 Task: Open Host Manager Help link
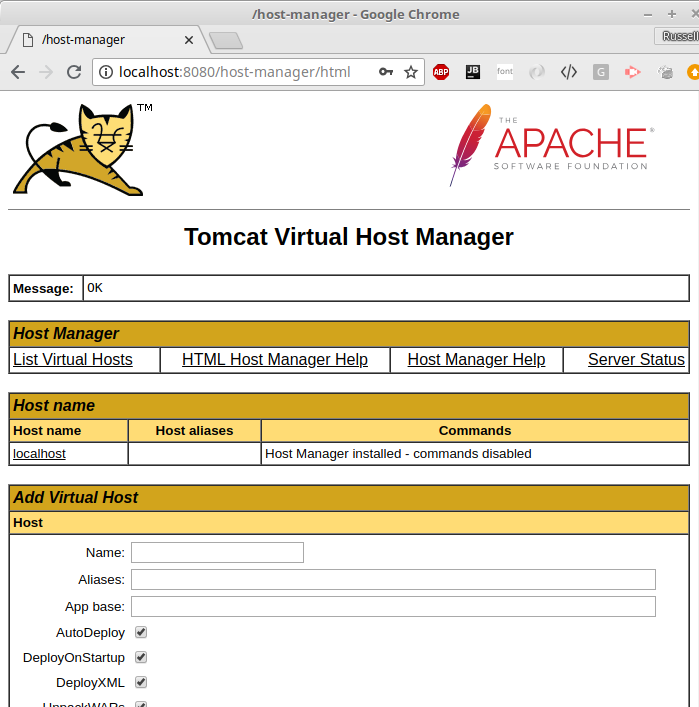[x=476, y=359]
